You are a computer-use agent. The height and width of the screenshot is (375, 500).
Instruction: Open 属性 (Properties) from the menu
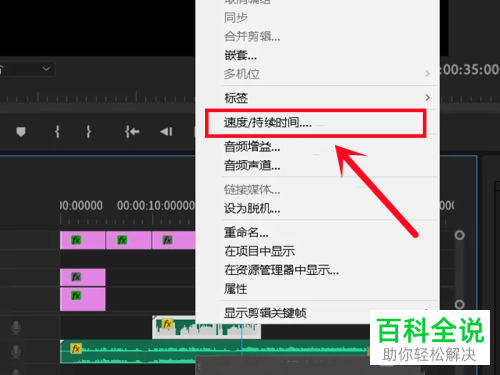click(x=236, y=289)
